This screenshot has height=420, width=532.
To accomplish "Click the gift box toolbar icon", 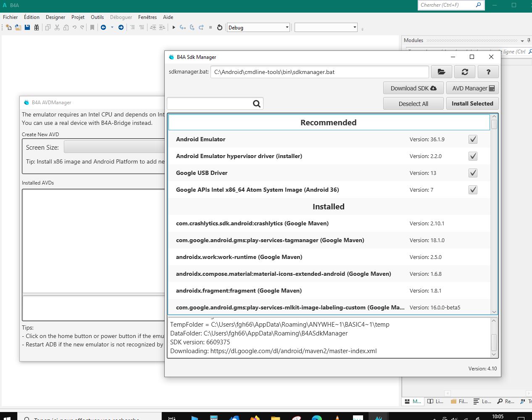I will (x=37, y=27).
